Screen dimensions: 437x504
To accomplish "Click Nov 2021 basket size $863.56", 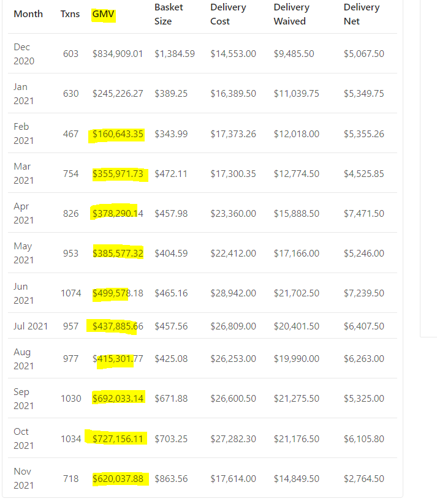I will coord(171,479).
